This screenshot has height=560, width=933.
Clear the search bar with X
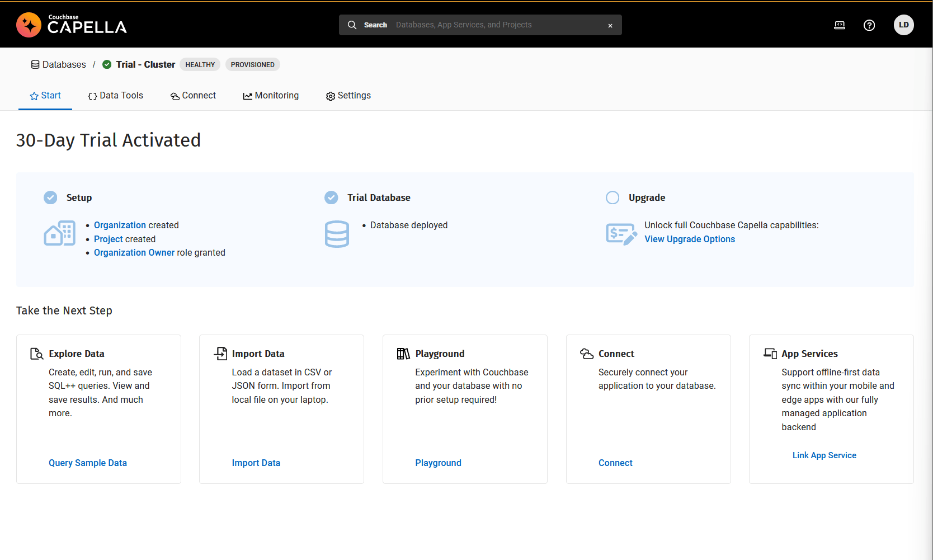pos(610,26)
